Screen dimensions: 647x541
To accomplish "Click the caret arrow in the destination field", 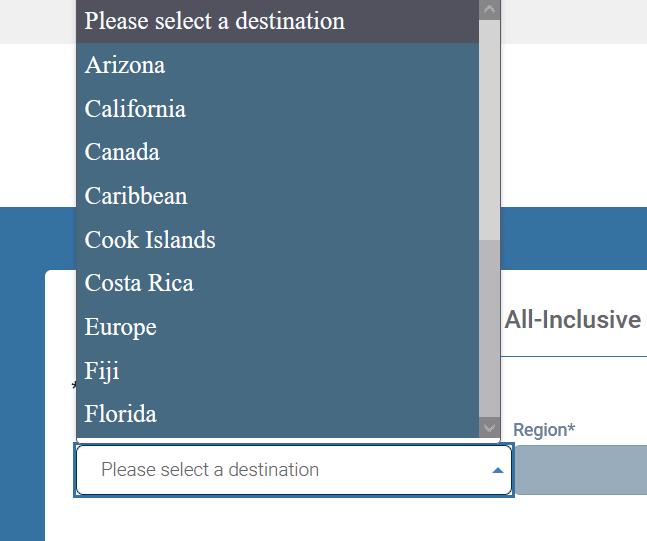I will [498, 470].
